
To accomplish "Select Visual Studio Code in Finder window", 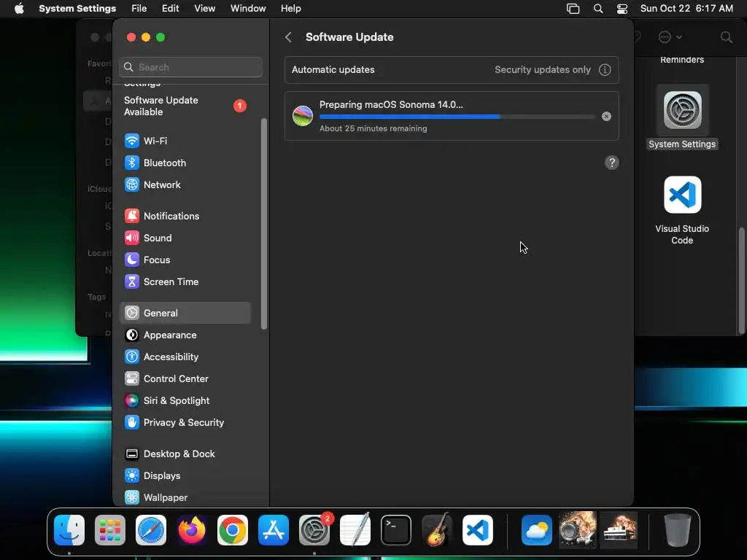I will (x=682, y=210).
